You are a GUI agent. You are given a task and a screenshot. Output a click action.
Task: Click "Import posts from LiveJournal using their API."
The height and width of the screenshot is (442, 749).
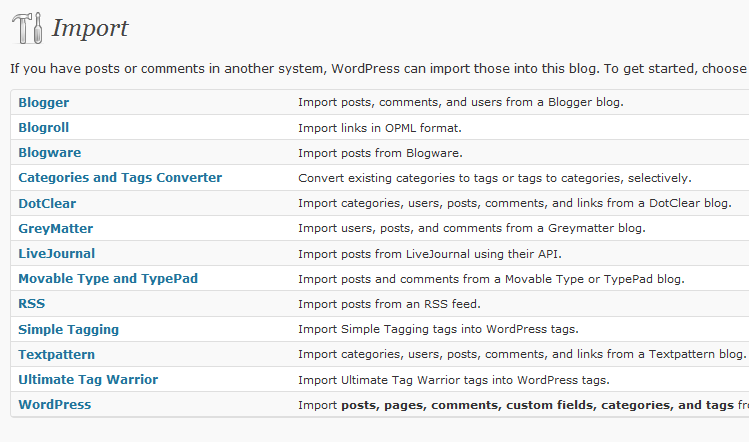click(x=430, y=254)
